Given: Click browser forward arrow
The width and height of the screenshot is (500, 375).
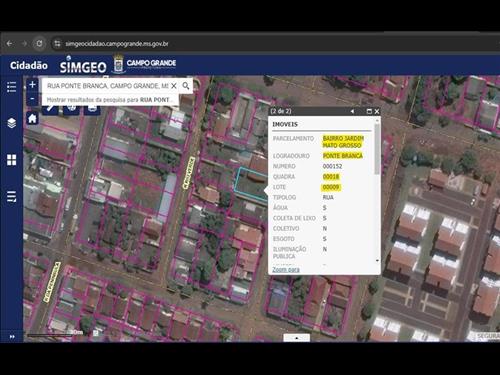Looking at the screenshot, I should (24, 44).
